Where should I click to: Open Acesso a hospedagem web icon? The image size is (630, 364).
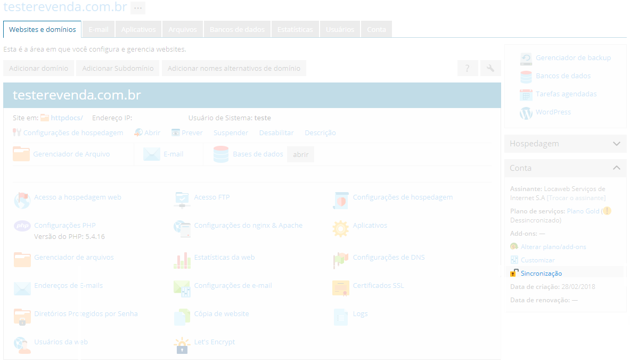22,200
